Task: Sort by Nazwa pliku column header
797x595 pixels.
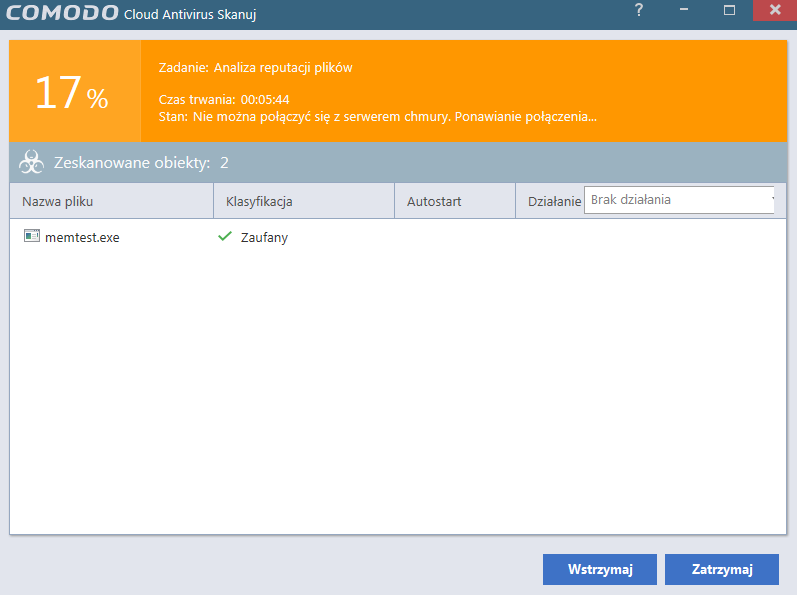Action: click(x=57, y=201)
